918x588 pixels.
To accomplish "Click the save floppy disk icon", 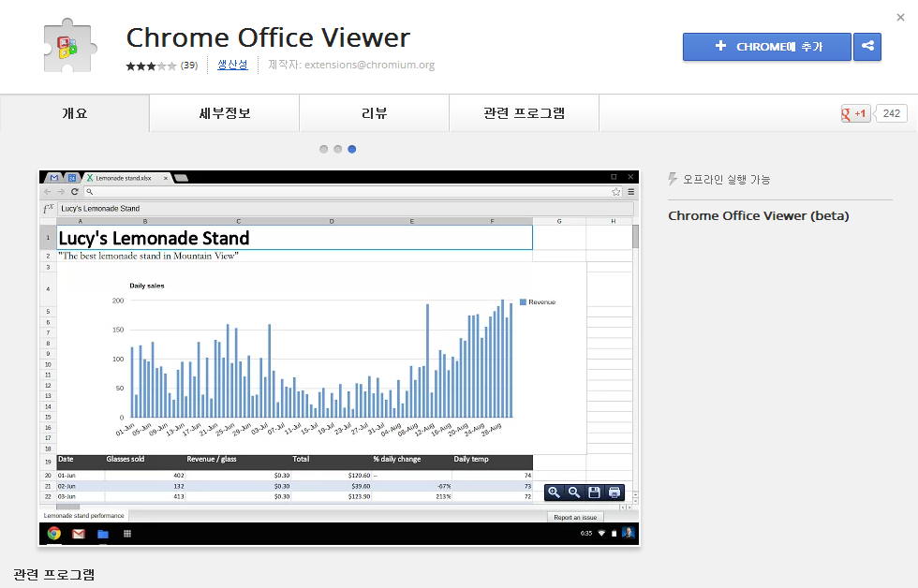I will click(594, 492).
